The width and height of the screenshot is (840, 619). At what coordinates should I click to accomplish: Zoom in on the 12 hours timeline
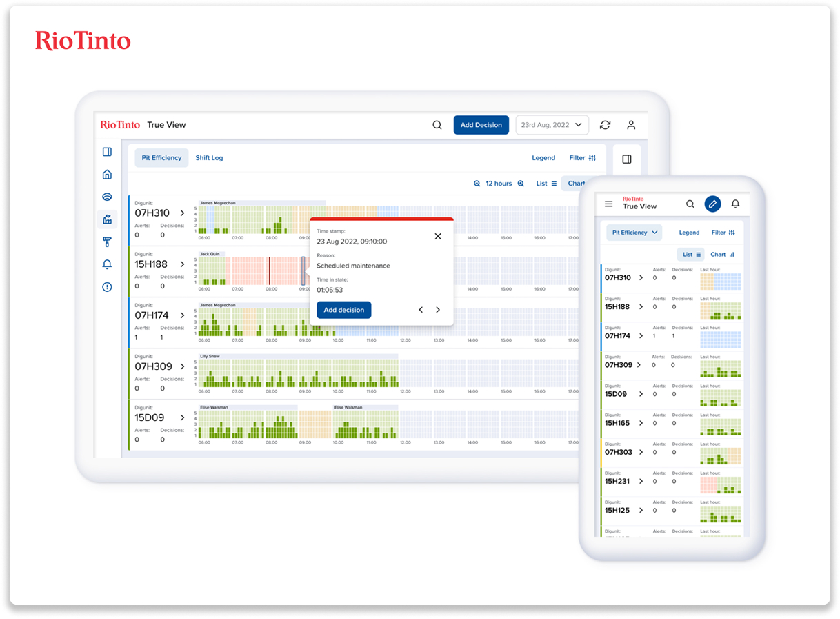pos(521,184)
